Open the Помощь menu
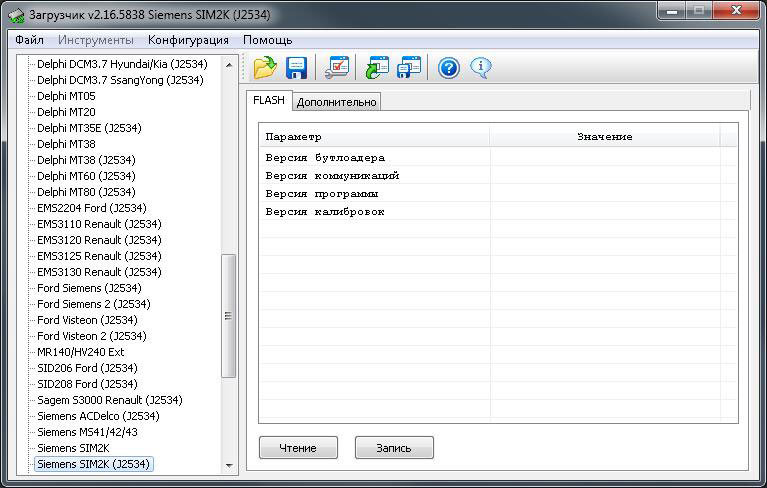Screen dimensions: 767x488 [x=268, y=40]
